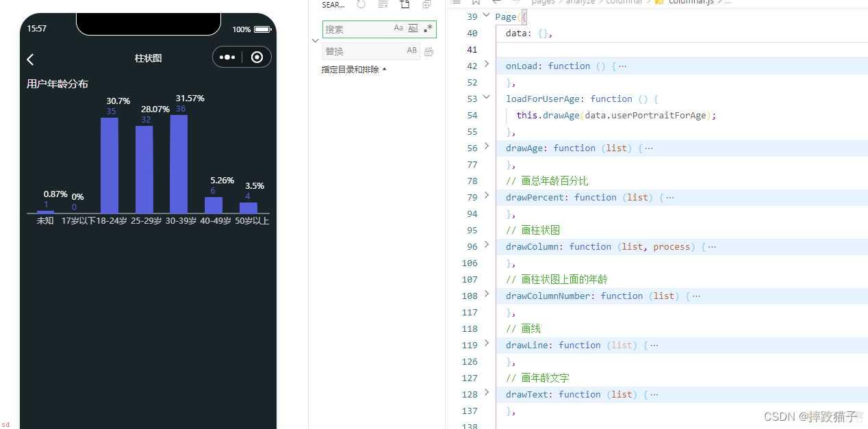
Task: Click the 17岁以下 axis label
Action: pos(78,221)
